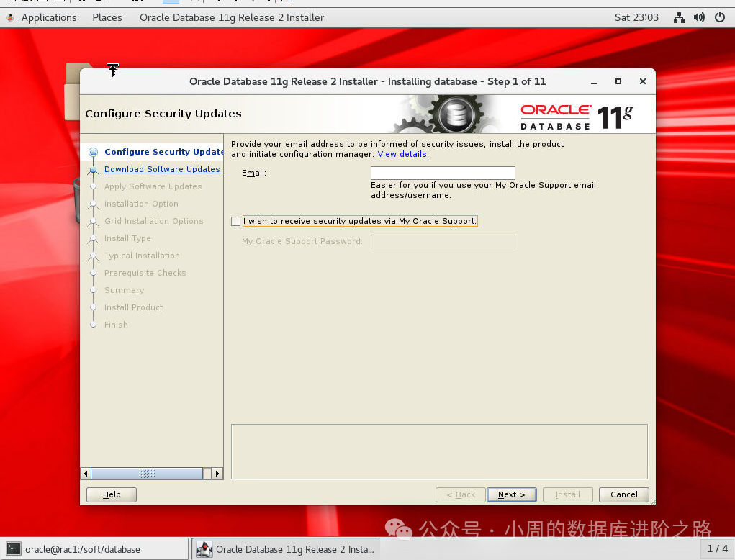Open the Oracle Database Installer app menu
Viewport: 735px width, 560px height.
pyautogui.click(x=232, y=17)
